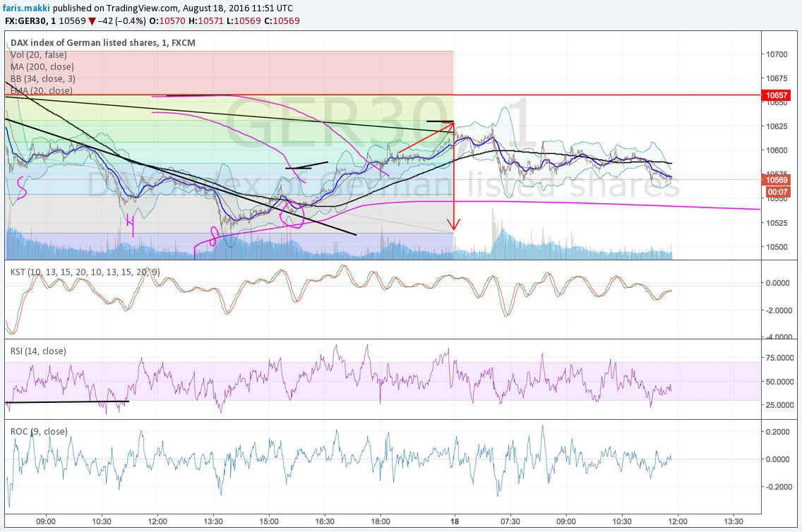Click -0.2000 on the ROC scale
This screenshot has width=802, height=532.
coord(779,487)
